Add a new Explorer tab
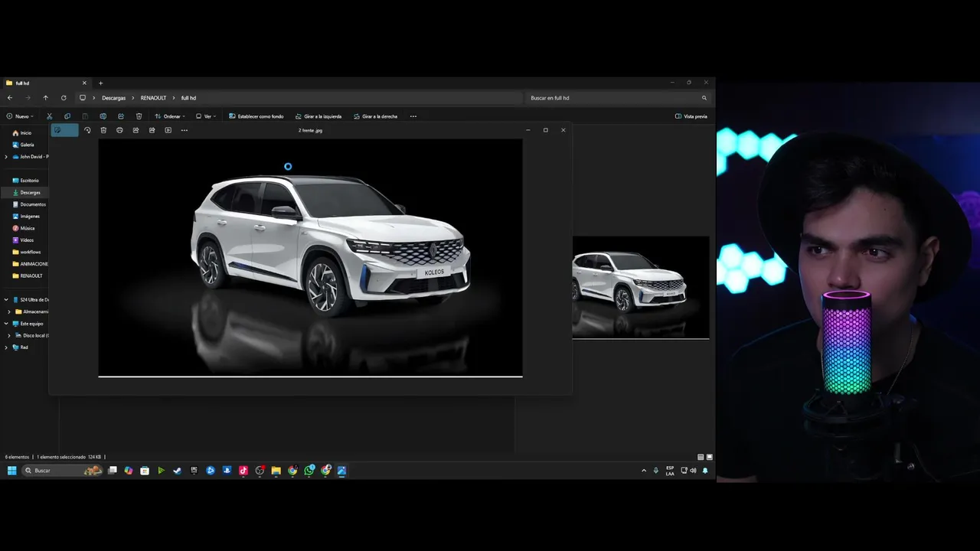The width and height of the screenshot is (980, 551). [100, 83]
